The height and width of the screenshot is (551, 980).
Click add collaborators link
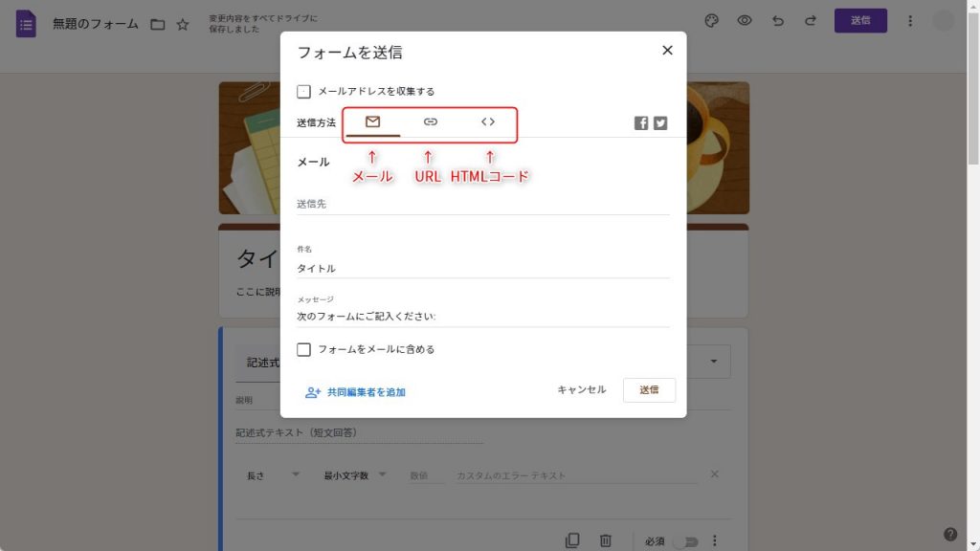(x=356, y=392)
